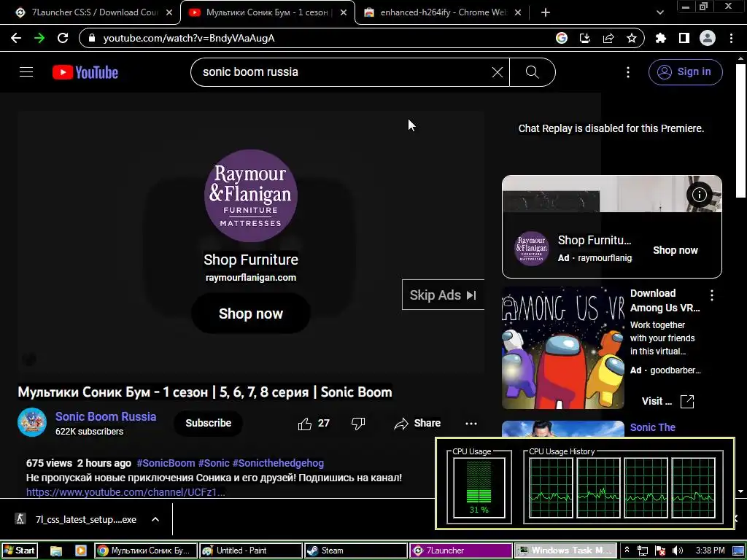This screenshot has height=560, width=747.
Task: Click the site lock icon
Action: point(92,38)
